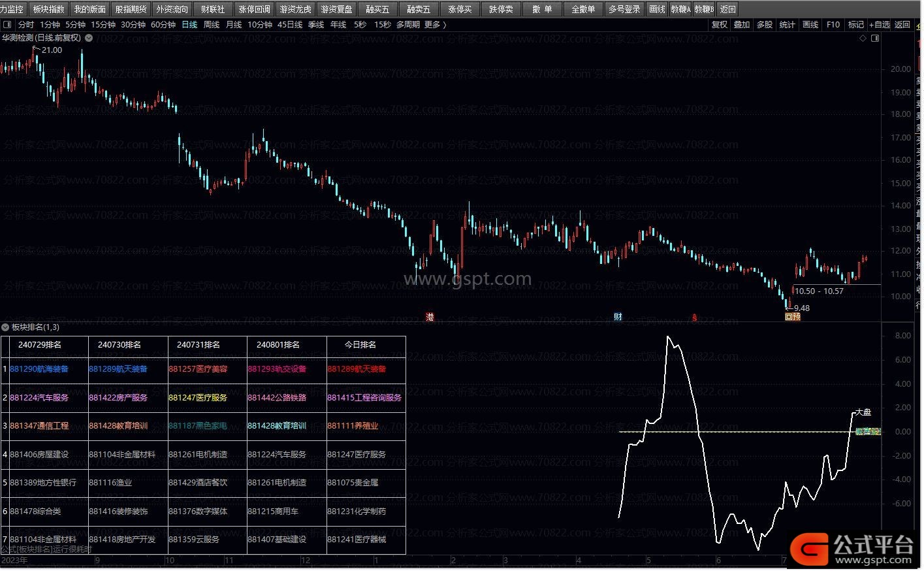This screenshot has width=924, height=571.
Task: Select the 5分钟 period tab
Action: point(75,25)
